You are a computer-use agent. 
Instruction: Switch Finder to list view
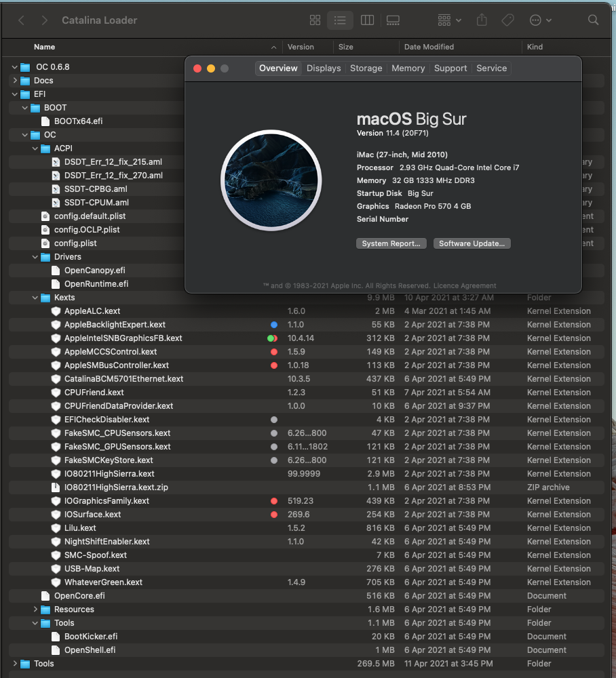340,20
